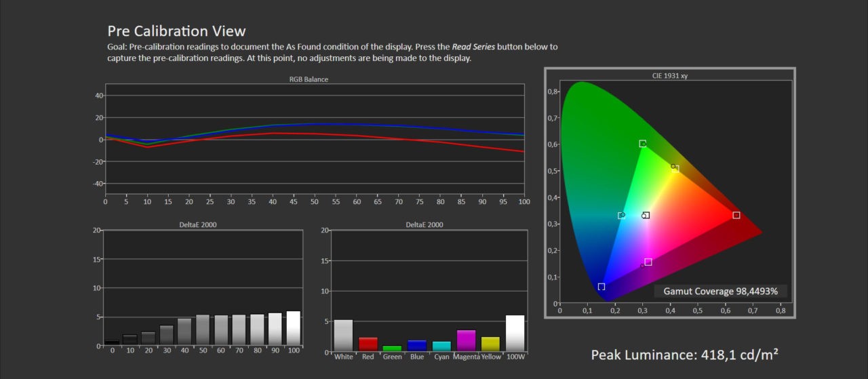Click the Pre Calibration View heading

click(176, 31)
